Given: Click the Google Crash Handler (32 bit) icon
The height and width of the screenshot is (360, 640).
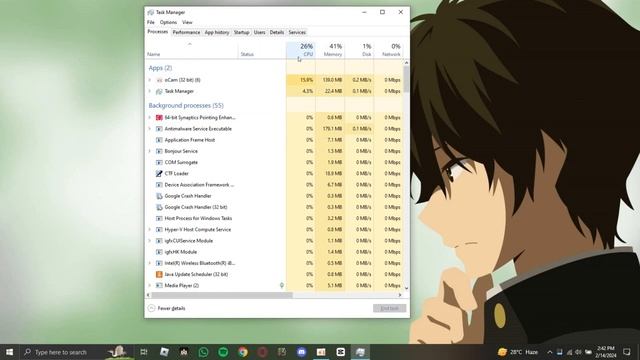Looking at the screenshot, I should click(159, 207).
